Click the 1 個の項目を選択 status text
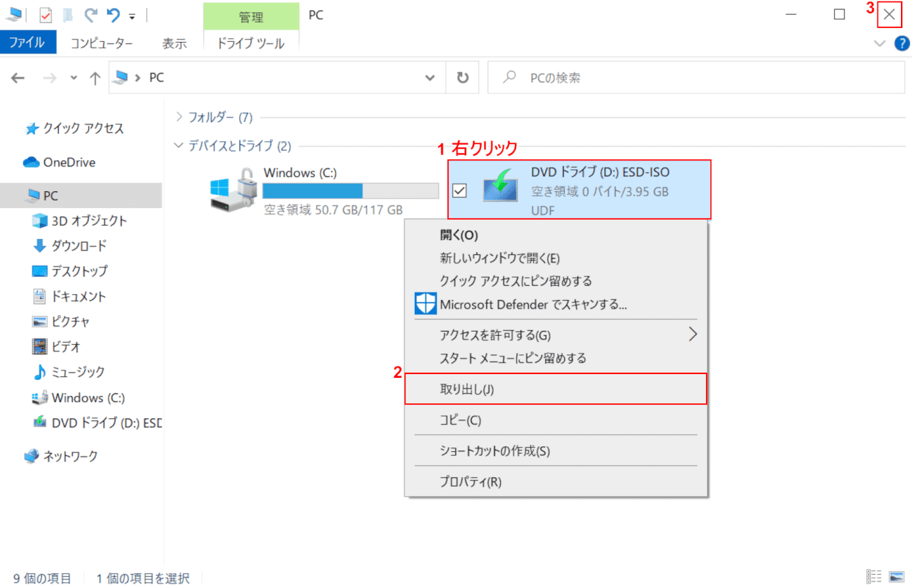 [143, 578]
